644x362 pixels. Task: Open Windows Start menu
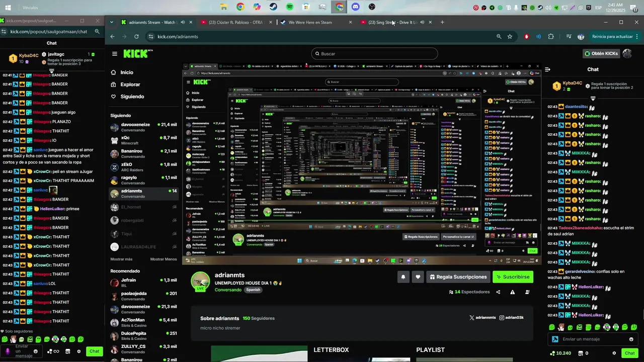8,8
